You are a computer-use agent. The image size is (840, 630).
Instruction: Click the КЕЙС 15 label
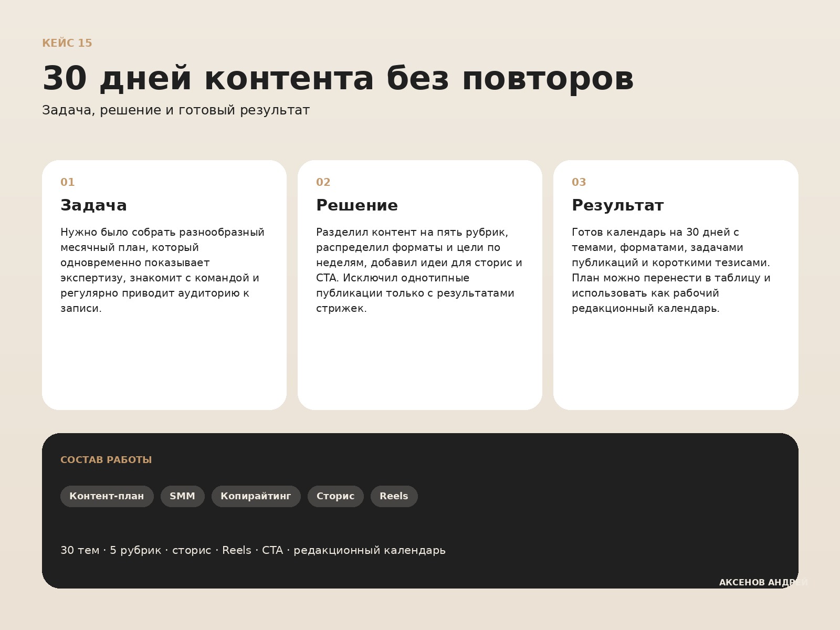(x=67, y=43)
